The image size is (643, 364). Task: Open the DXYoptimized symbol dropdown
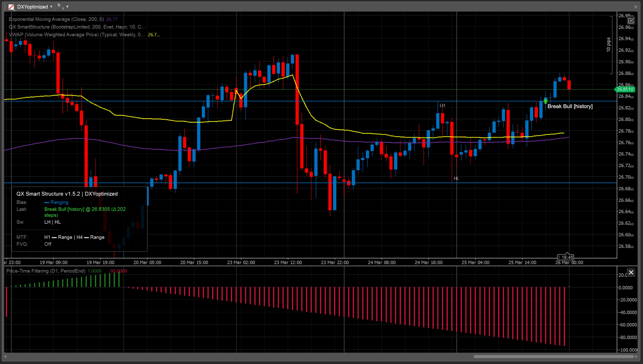coord(51,7)
